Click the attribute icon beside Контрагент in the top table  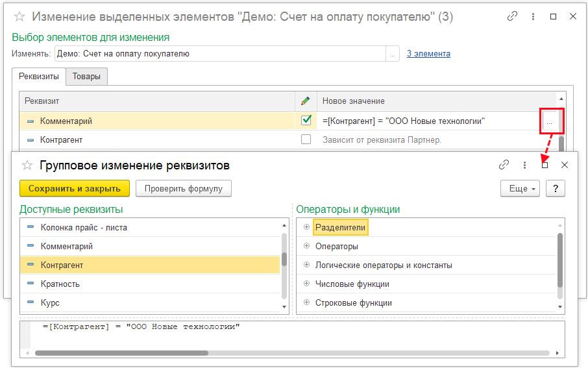31,140
